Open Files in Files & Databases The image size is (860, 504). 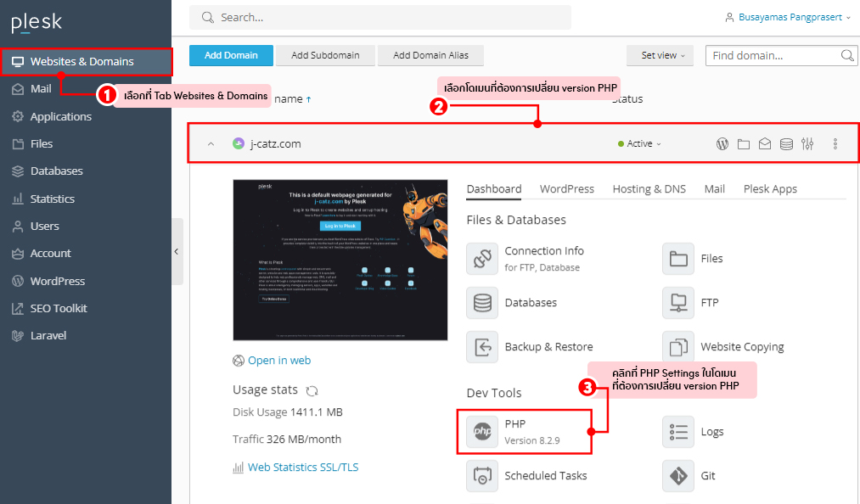[693, 258]
